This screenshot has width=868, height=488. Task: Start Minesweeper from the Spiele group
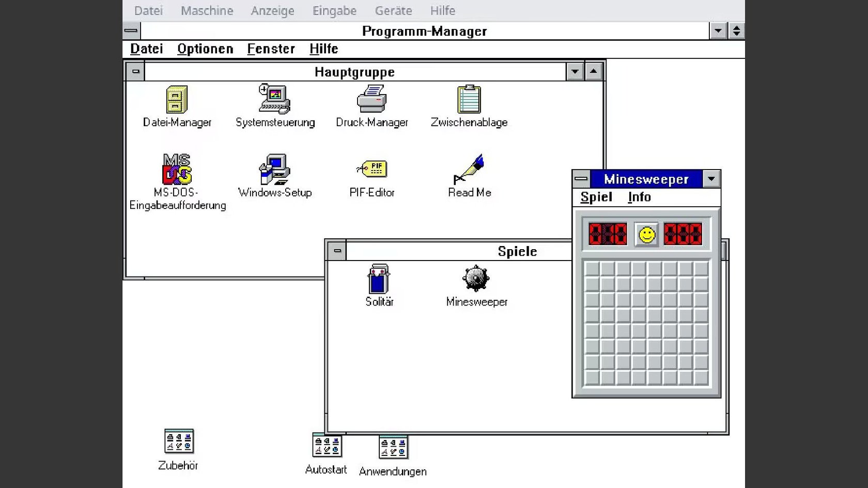point(476,279)
